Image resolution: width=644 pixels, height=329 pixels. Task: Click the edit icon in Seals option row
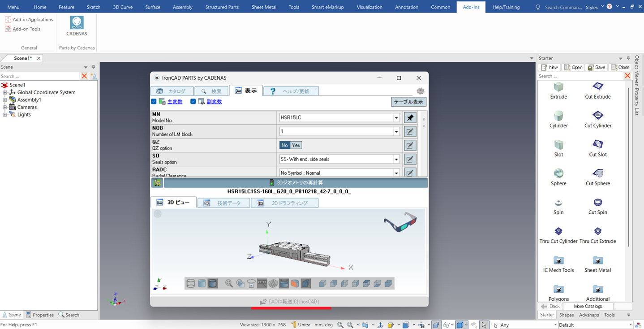point(410,159)
